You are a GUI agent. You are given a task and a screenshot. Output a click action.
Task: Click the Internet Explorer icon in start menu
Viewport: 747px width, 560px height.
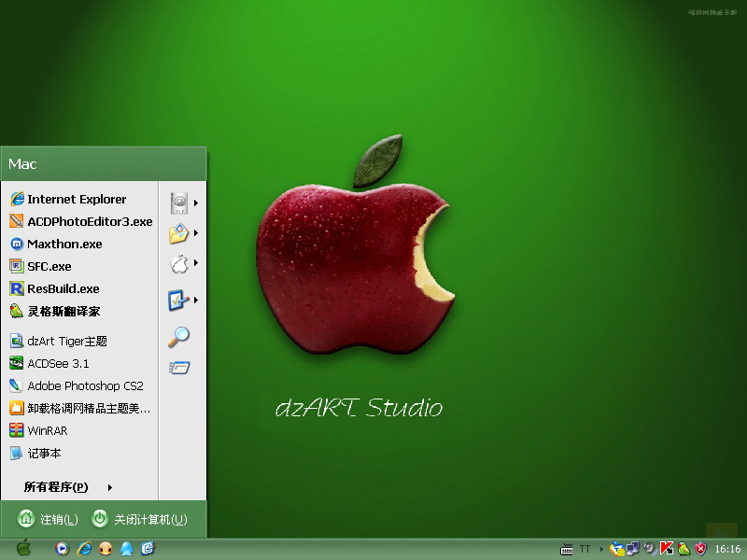(17, 199)
